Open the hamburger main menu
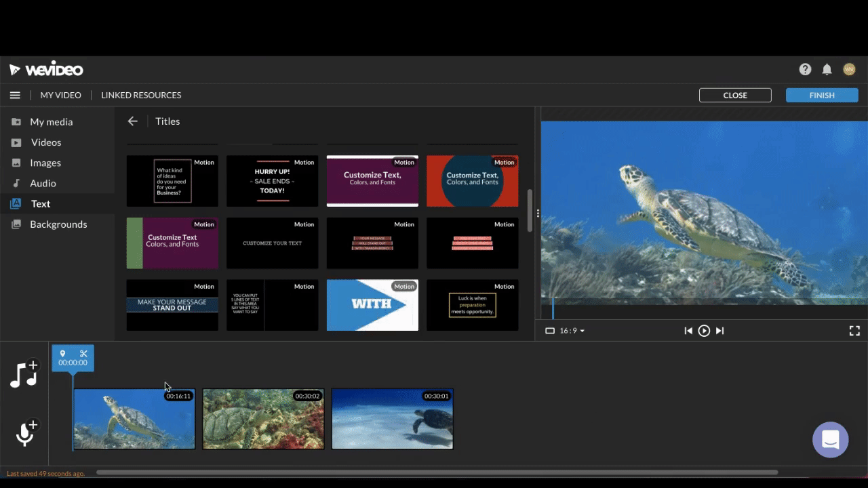The width and height of the screenshot is (868, 488). (x=15, y=96)
